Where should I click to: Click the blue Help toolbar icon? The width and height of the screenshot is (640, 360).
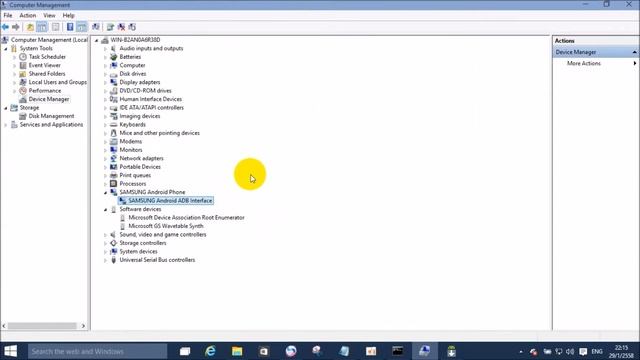(x=70, y=27)
